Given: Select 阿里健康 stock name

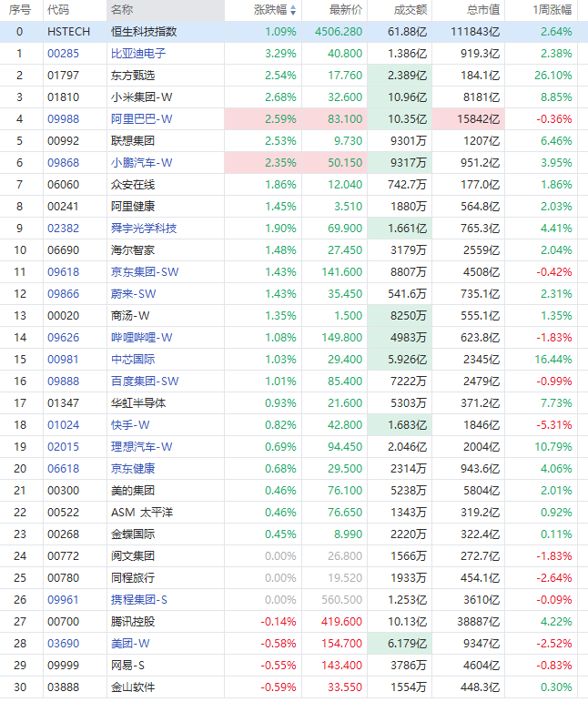Looking at the screenshot, I should tap(133, 207).
